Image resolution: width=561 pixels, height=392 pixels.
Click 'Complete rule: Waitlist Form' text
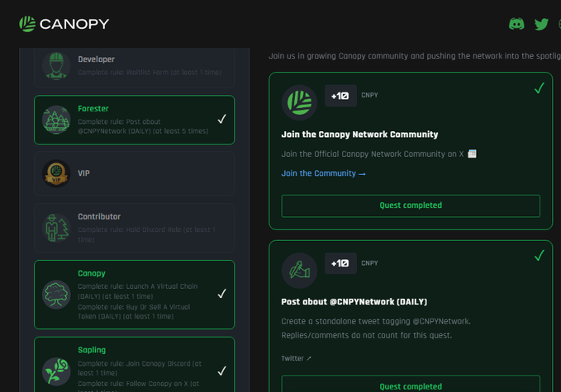(x=150, y=72)
